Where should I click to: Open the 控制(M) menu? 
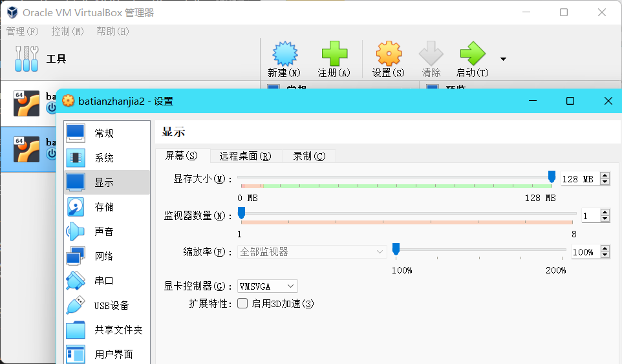pyautogui.click(x=67, y=31)
